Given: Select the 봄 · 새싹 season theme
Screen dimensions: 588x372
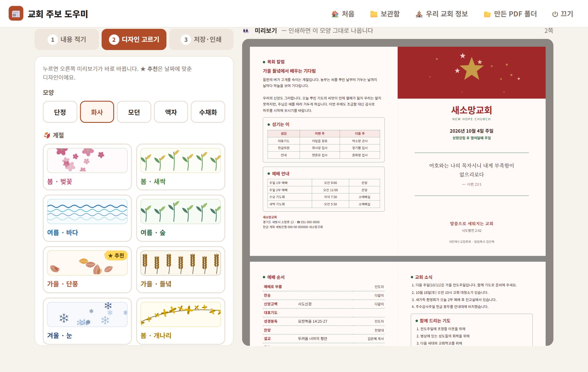Looking at the screenshot, I should pyautogui.click(x=181, y=167).
